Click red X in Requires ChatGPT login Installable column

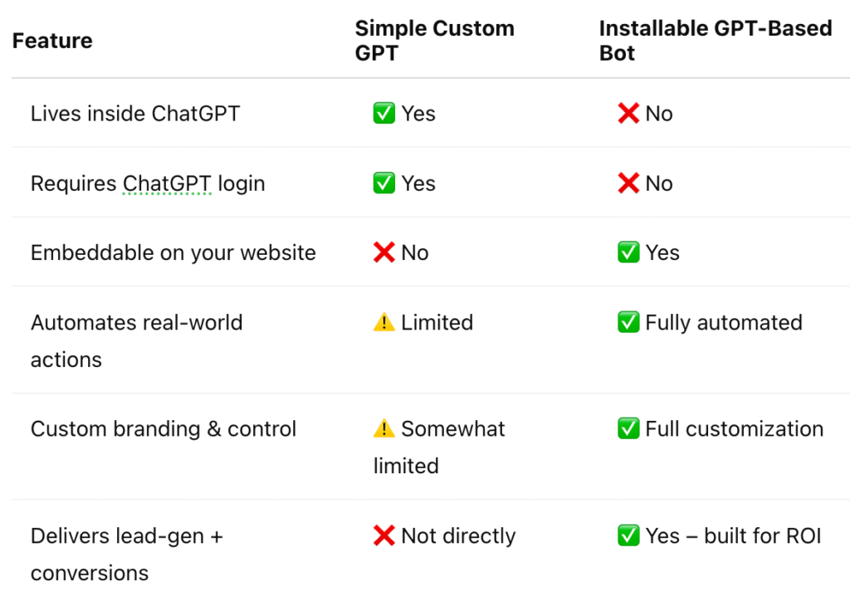[x=628, y=183]
